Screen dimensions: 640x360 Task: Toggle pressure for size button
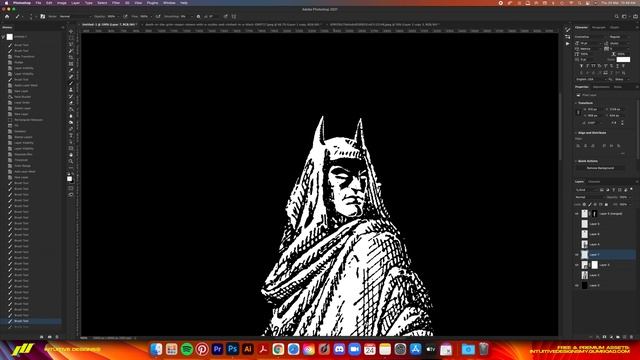pyautogui.click(x=225, y=16)
